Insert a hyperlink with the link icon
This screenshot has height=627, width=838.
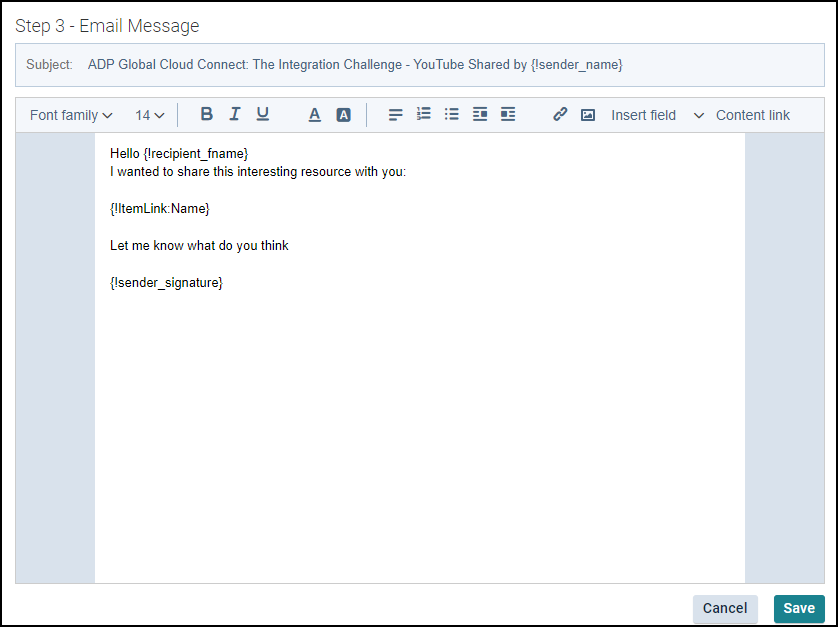click(560, 115)
